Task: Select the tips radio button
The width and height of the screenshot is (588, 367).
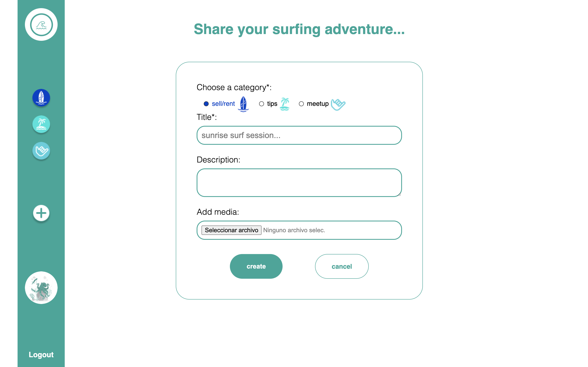Action: click(x=262, y=104)
